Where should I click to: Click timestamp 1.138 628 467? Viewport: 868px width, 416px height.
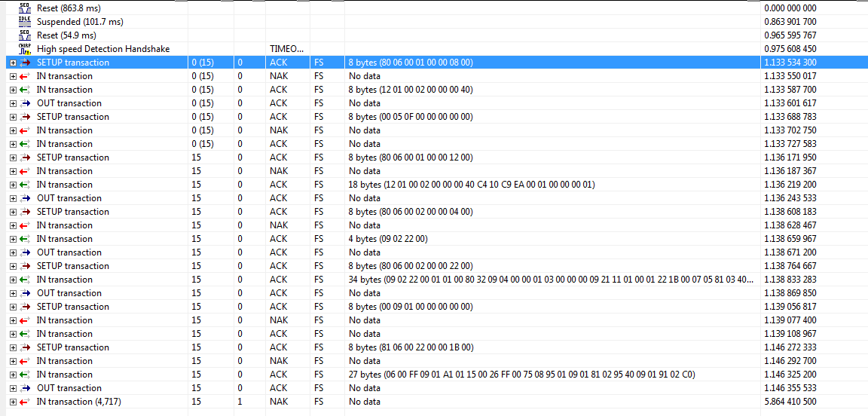coord(790,225)
